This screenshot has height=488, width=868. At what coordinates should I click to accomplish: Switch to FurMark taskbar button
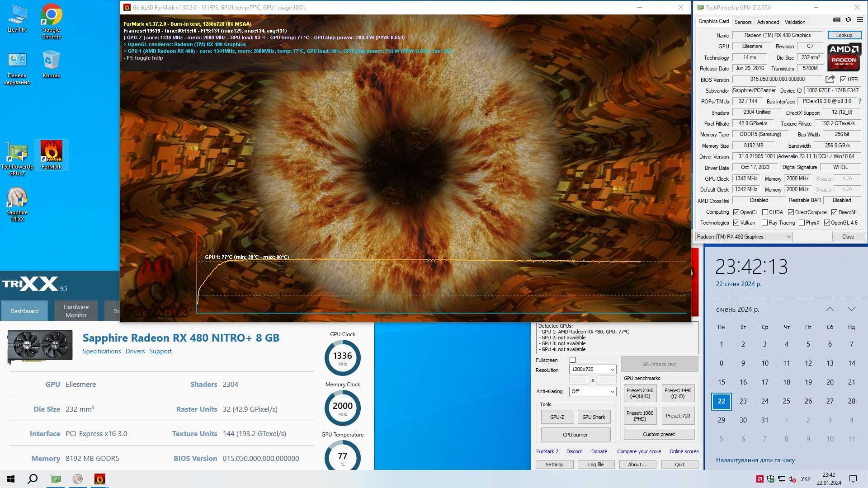[100, 479]
